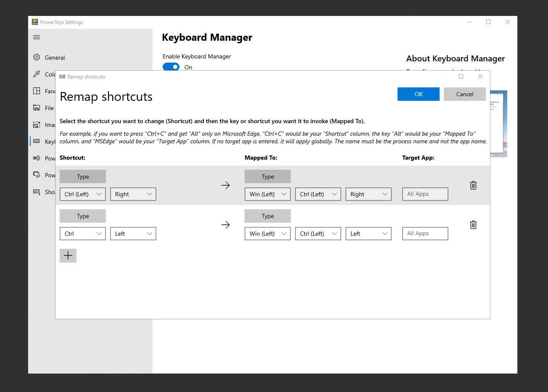
Task: Expand the first row shortcut Right key dropdown
Action: (x=133, y=194)
